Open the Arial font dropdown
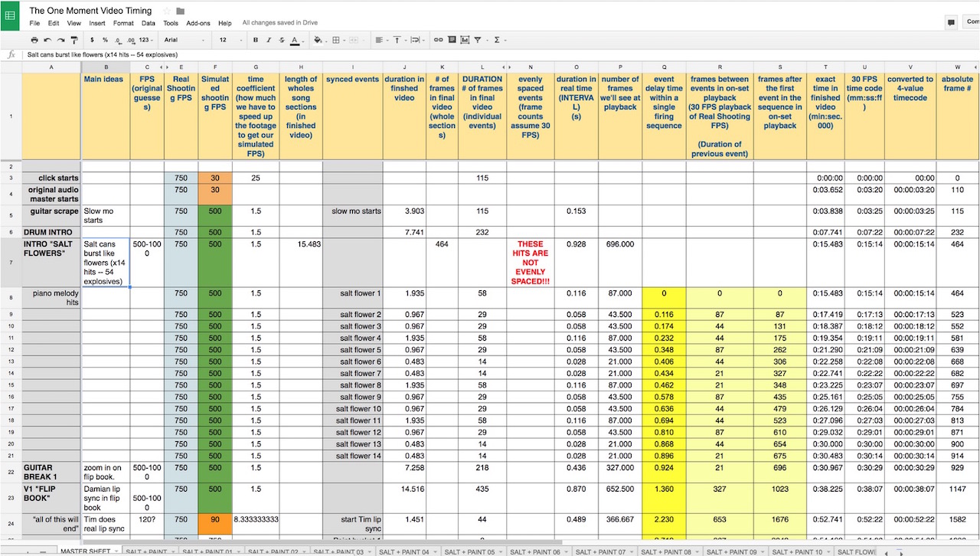Screen dimensions: 980x556 point(184,40)
